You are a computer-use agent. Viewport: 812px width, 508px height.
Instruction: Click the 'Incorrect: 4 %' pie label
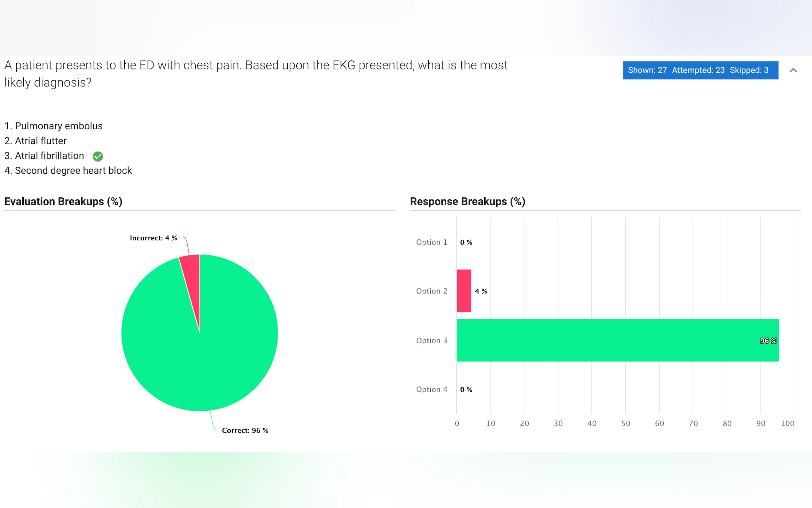[153, 238]
